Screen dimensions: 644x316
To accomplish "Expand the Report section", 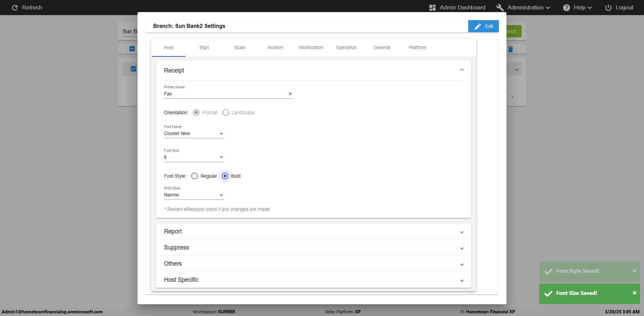I will (313, 231).
